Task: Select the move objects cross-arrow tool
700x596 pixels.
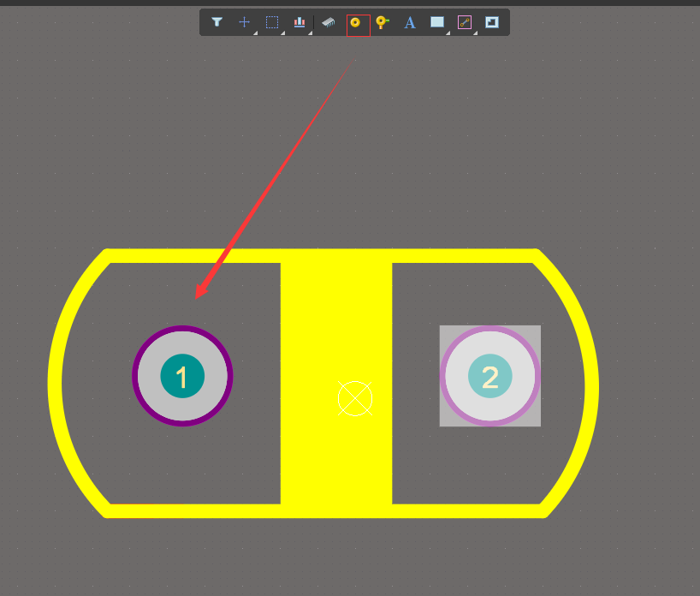Action: (244, 22)
